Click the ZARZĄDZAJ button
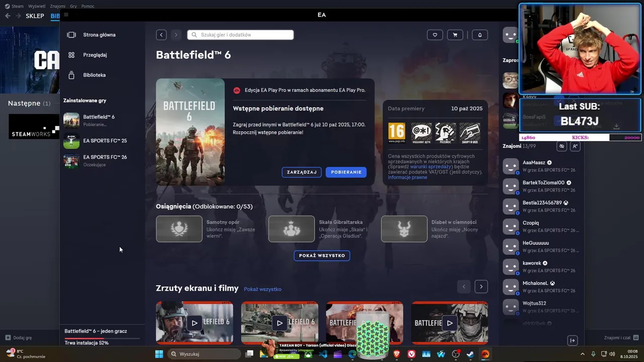The width and height of the screenshot is (644, 362). [301, 172]
